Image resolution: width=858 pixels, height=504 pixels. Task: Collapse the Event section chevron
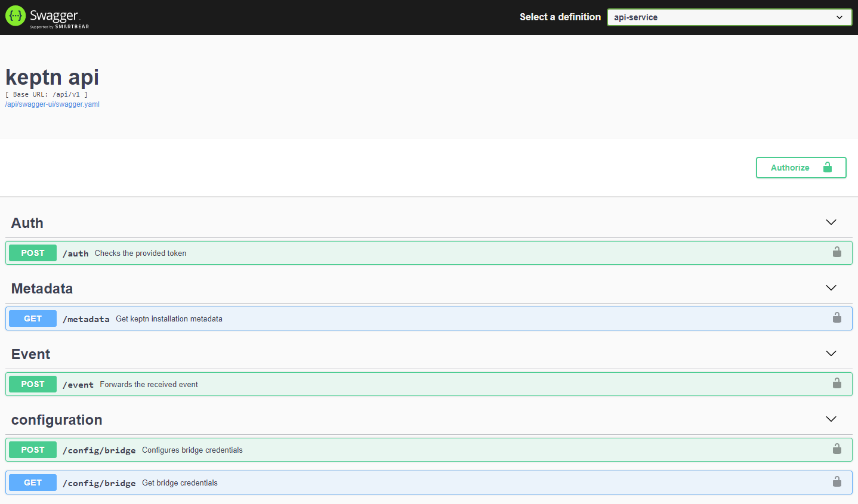click(x=831, y=354)
